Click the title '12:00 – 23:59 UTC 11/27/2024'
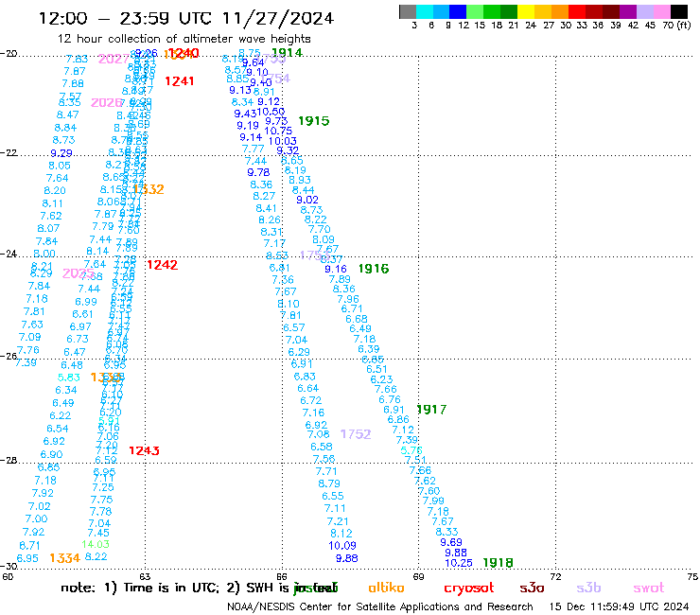700x615 pixels. tap(186, 19)
